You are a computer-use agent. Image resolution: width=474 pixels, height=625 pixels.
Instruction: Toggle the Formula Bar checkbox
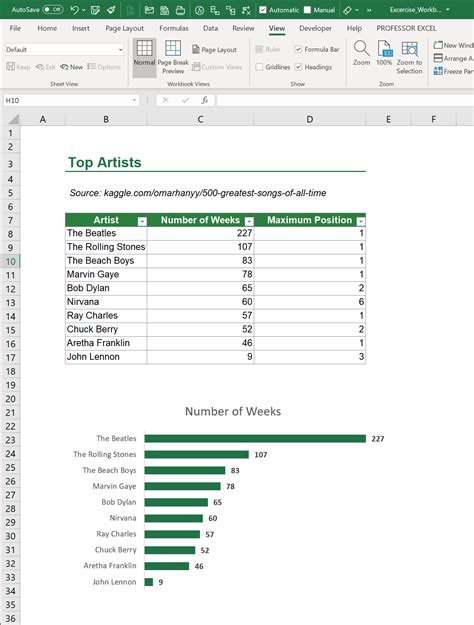[x=298, y=49]
